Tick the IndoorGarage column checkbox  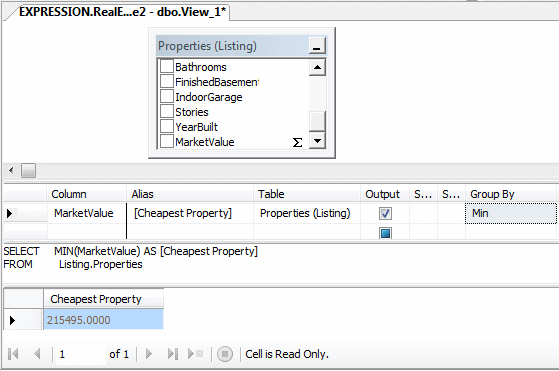point(166,96)
